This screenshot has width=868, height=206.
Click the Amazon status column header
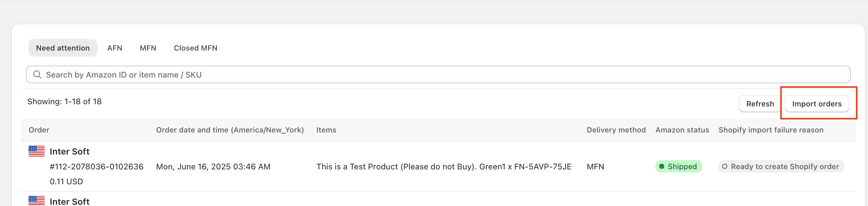coord(682,130)
